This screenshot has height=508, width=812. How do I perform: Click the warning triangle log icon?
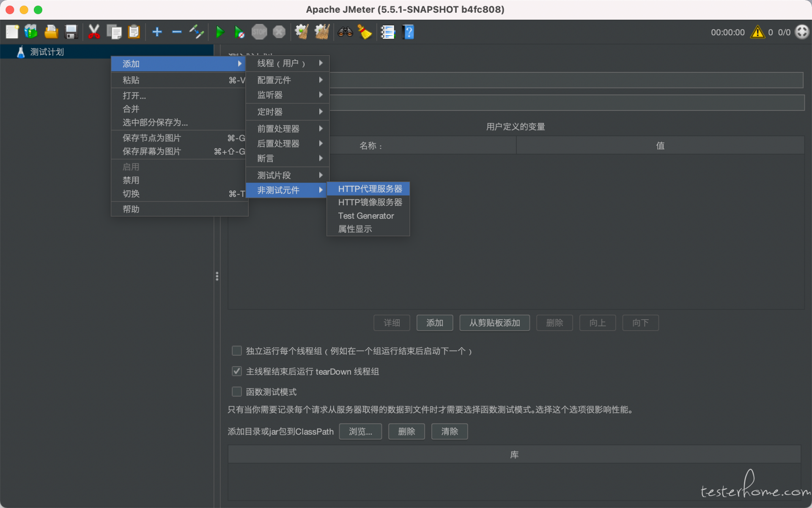coord(757,32)
